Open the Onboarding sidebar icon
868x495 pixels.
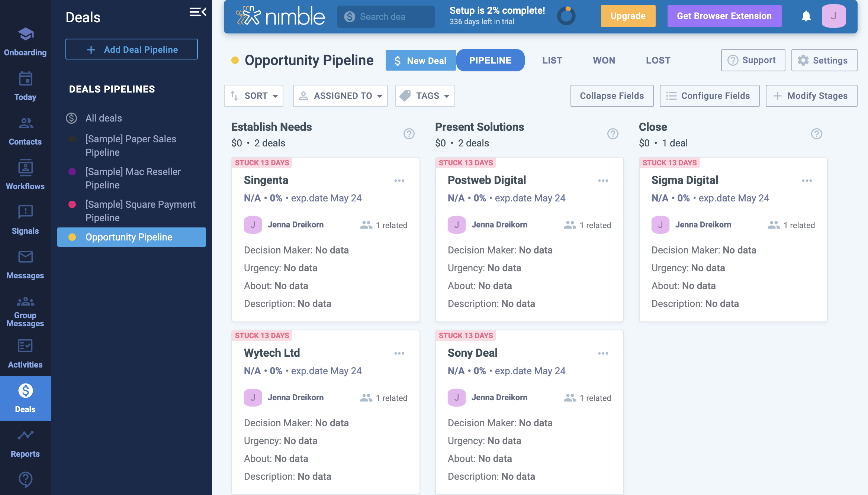(25, 35)
